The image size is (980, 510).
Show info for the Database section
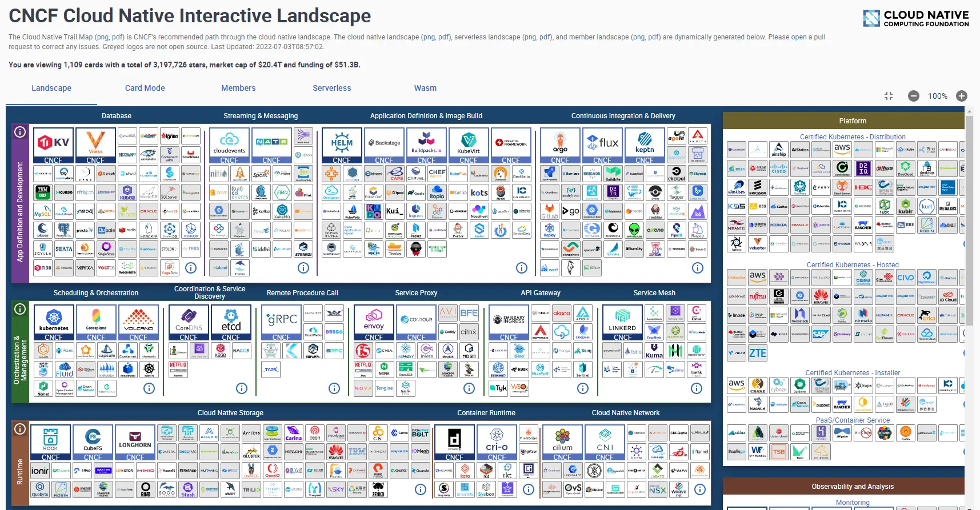coord(191,267)
